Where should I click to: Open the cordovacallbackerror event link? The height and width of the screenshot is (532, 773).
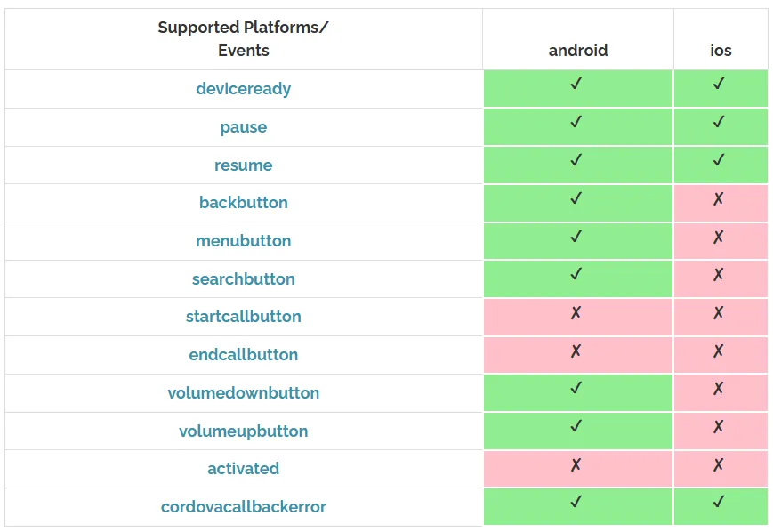[x=243, y=507]
